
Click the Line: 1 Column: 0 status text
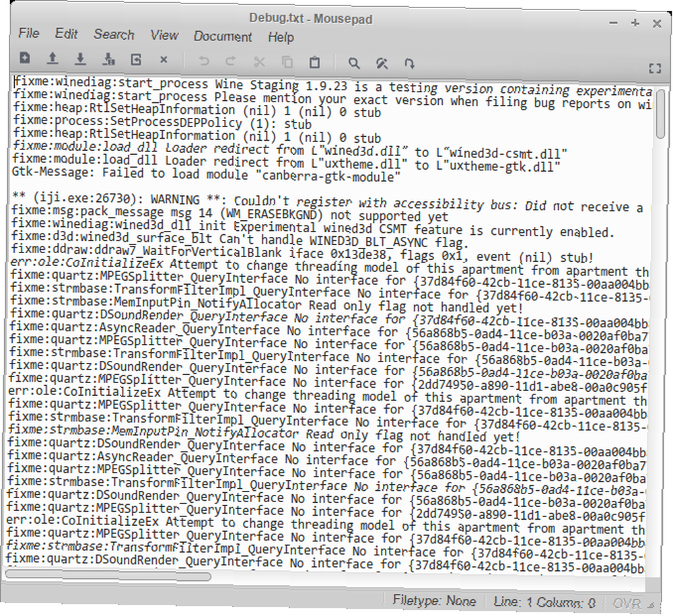(x=544, y=603)
